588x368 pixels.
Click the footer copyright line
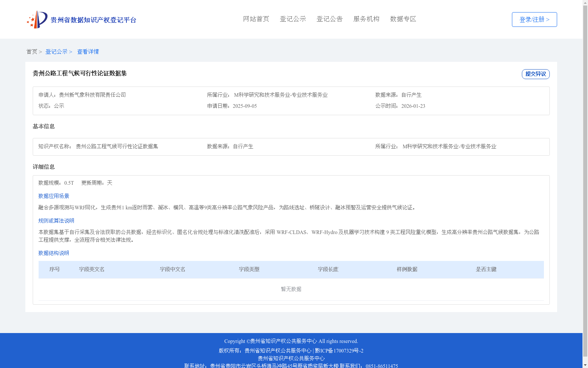tap(291, 341)
